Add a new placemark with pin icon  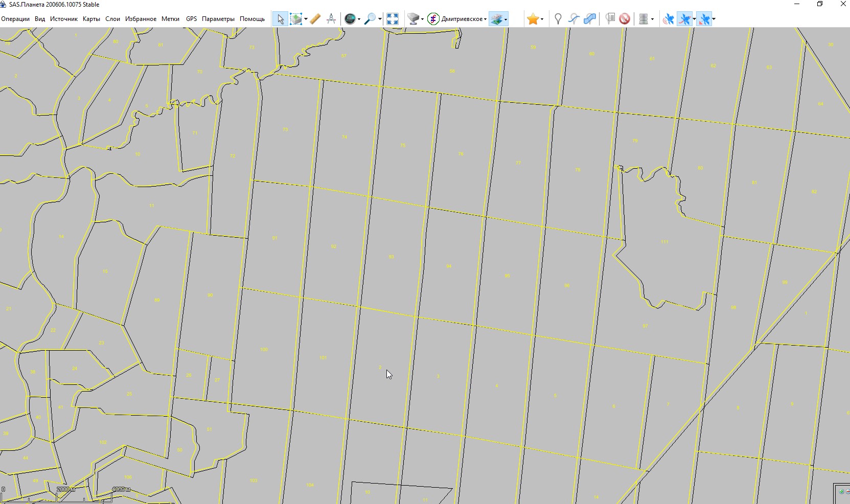[558, 19]
